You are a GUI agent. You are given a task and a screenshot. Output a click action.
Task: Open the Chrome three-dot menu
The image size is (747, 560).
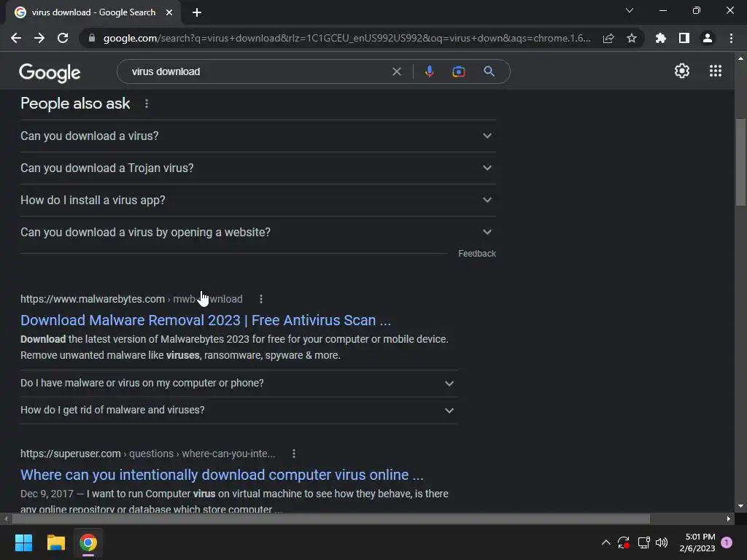[731, 38]
